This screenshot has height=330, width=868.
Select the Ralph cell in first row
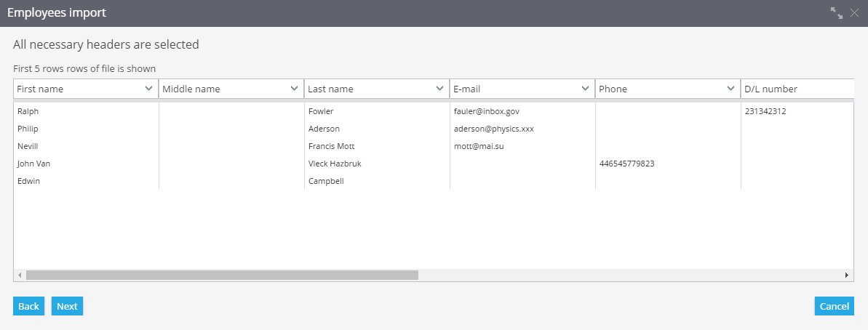pos(86,111)
